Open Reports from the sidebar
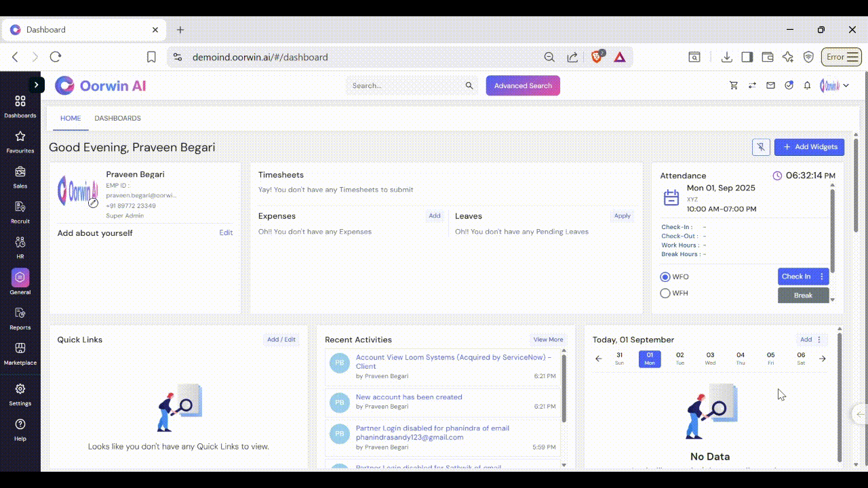The width and height of the screenshot is (868, 488). click(x=20, y=312)
